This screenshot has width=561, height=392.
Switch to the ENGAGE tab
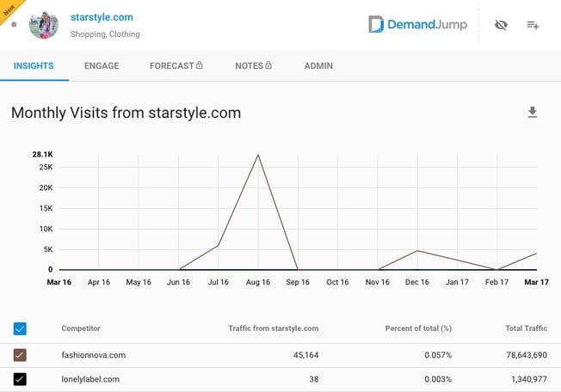[102, 65]
